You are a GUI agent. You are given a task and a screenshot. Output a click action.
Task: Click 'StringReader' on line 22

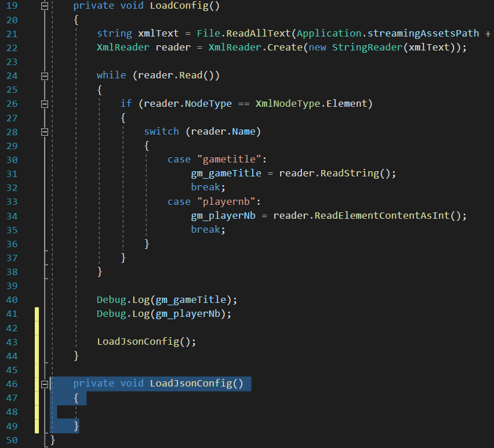tap(368, 47)
